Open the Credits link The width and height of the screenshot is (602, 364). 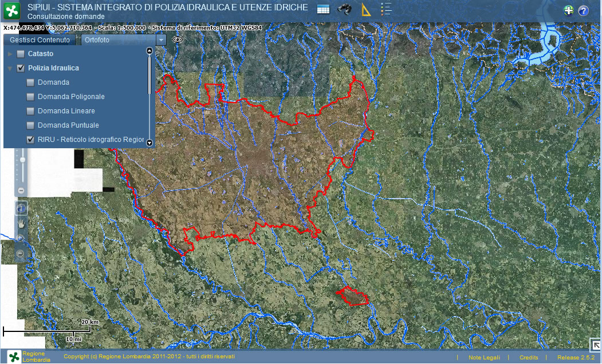point(529,358)
